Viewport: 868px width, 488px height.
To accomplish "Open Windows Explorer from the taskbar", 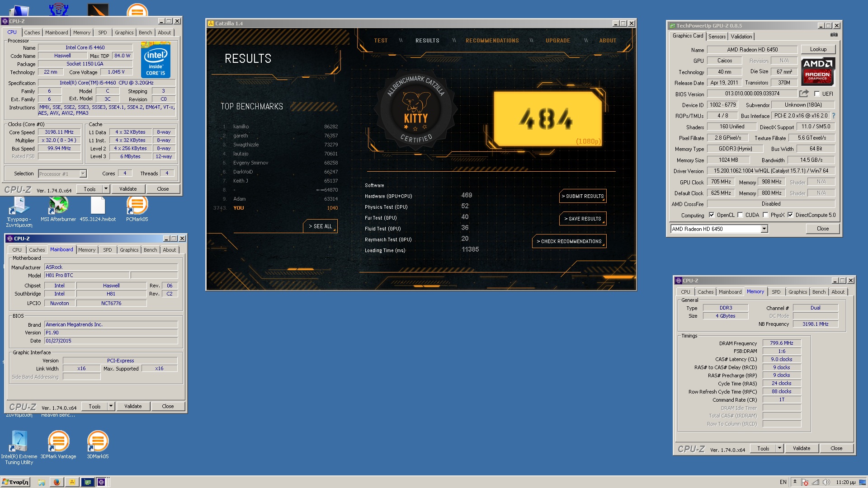I will point(41,482).
